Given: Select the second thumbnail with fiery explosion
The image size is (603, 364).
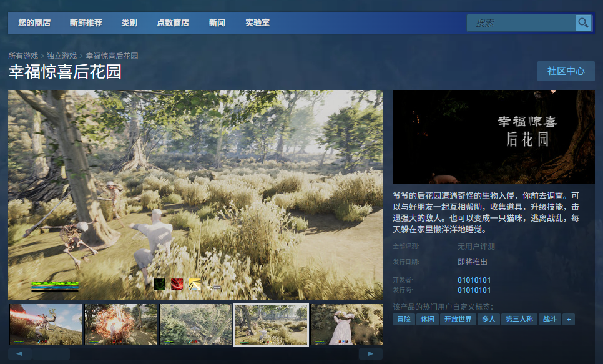Looking at the screenshot, I should pos(120,324).
